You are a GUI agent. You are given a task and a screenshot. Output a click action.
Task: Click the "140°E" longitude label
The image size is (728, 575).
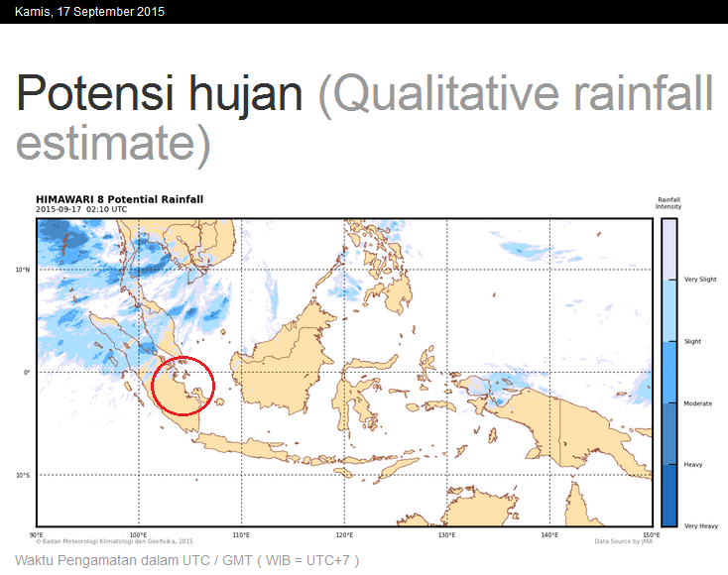pos(549,535)
